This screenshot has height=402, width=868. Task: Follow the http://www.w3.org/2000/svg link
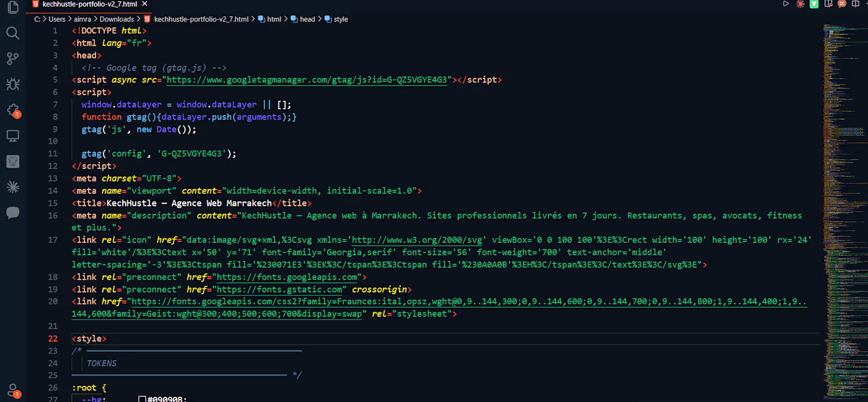[417, 240]
